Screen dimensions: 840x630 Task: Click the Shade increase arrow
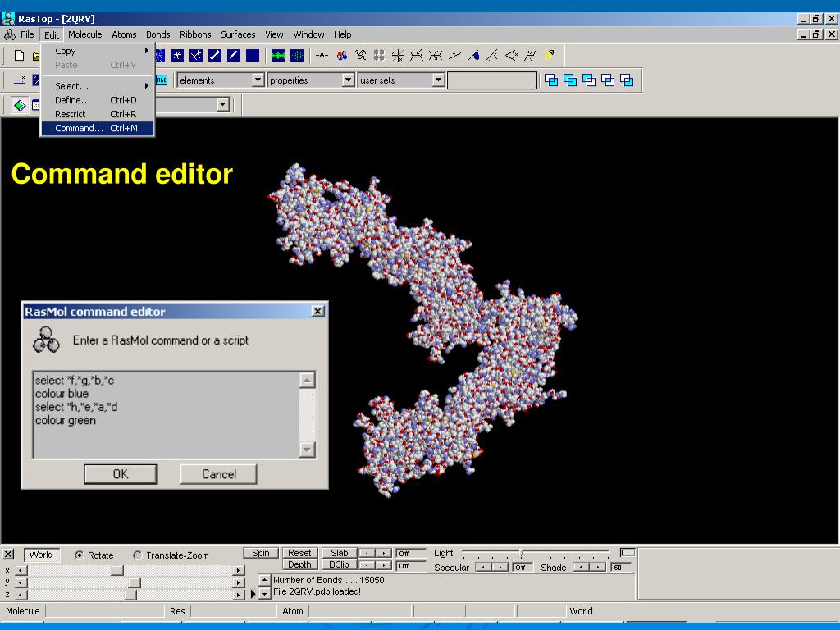[598, 567]
